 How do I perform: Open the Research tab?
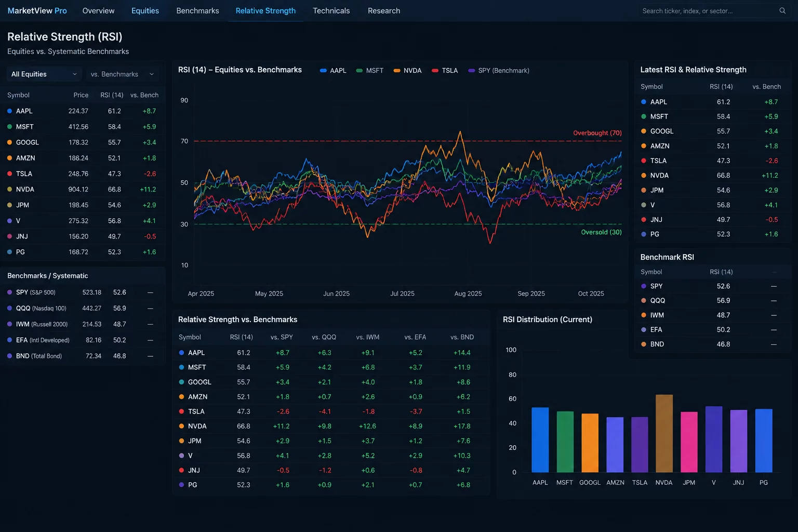[384, 10]
